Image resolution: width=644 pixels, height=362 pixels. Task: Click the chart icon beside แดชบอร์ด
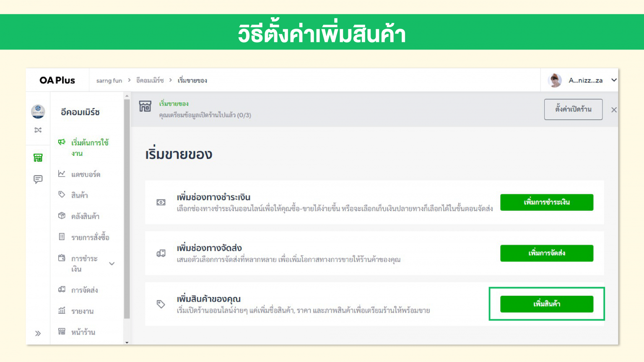62,173
